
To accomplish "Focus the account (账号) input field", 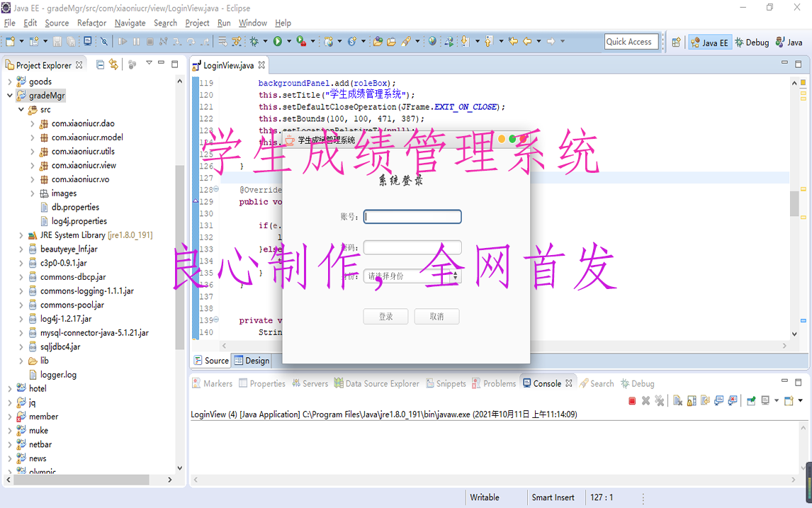I will (412, 217).
